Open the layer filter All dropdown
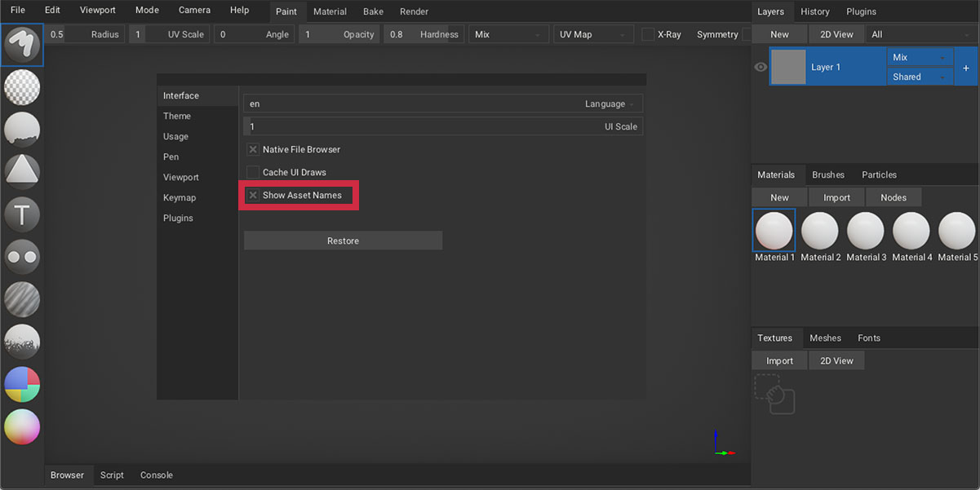Image resolution: width=980 pixels, height=490 pixels. point(920,34)
